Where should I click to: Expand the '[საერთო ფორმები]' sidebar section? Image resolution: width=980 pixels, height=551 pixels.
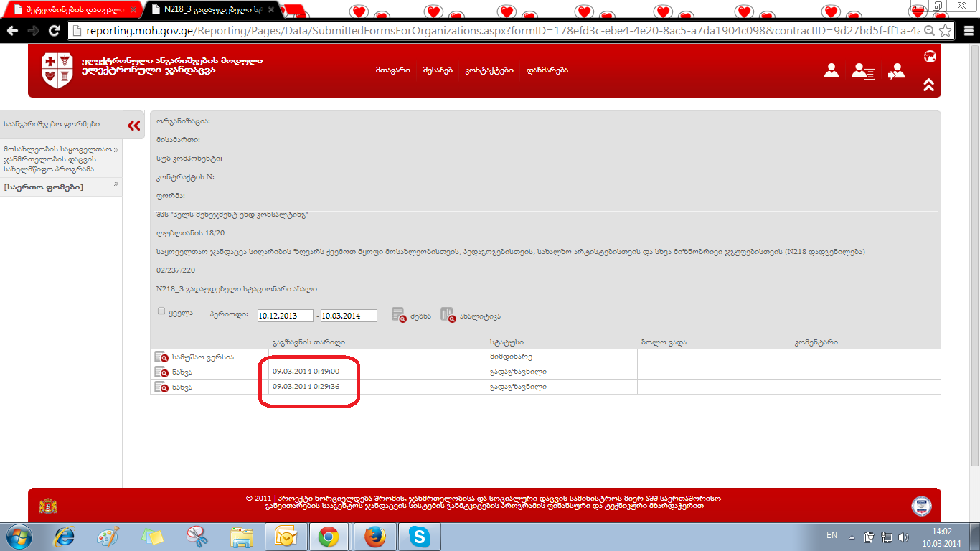pyautogui.click(x=116, y=184)
